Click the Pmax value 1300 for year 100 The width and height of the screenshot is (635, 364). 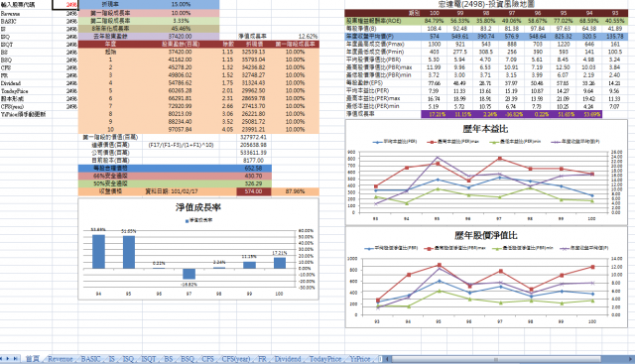435,44
